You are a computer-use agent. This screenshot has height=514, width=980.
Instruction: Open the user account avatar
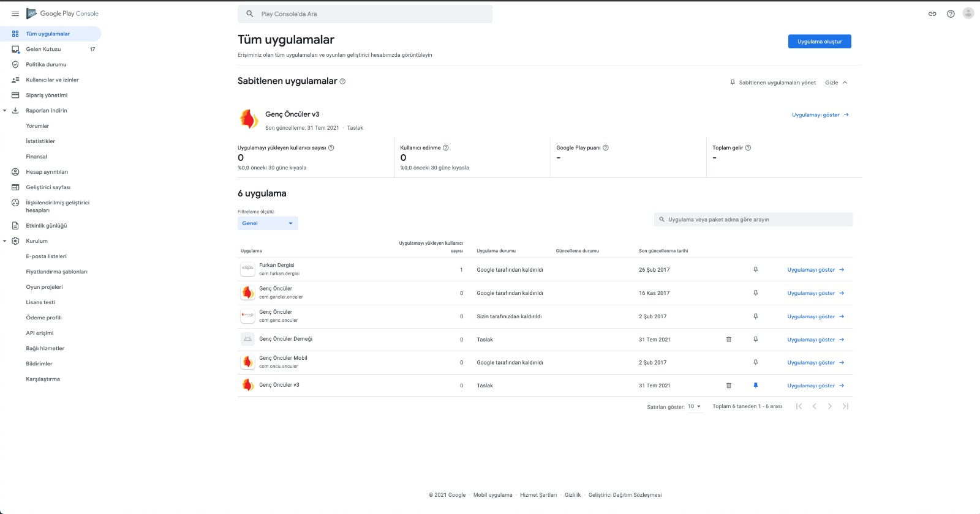click(968, 13)
